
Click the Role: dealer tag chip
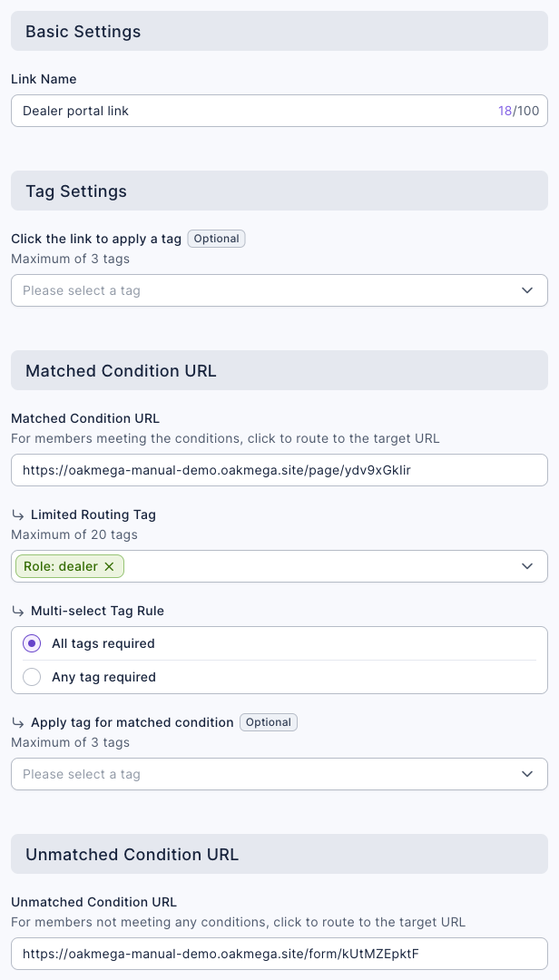tap(69, 566)
